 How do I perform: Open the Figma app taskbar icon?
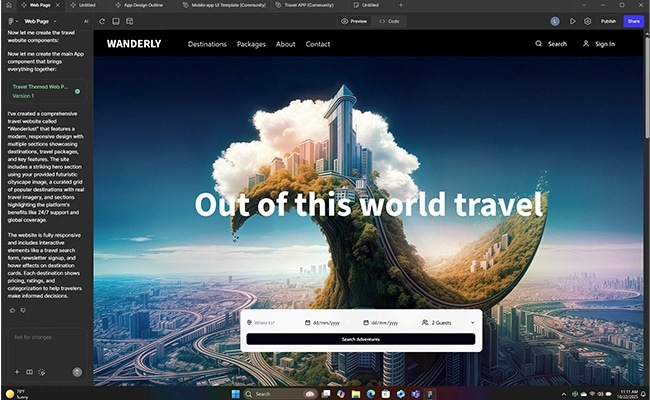(430, 394)
